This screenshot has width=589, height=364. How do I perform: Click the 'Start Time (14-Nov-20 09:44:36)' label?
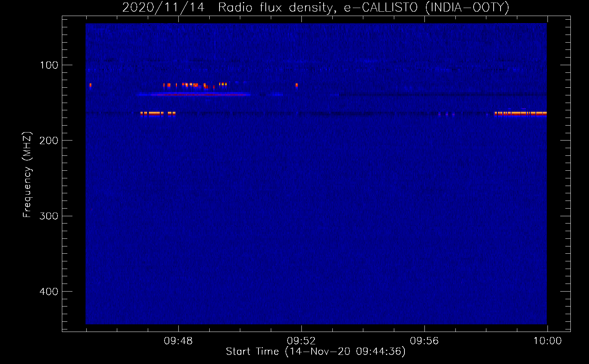tap(316, 352)
